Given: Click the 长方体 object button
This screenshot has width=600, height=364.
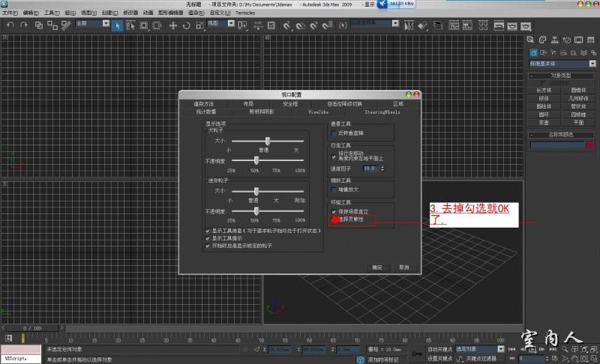Looking at the screenshot, I should pos(544,90).
